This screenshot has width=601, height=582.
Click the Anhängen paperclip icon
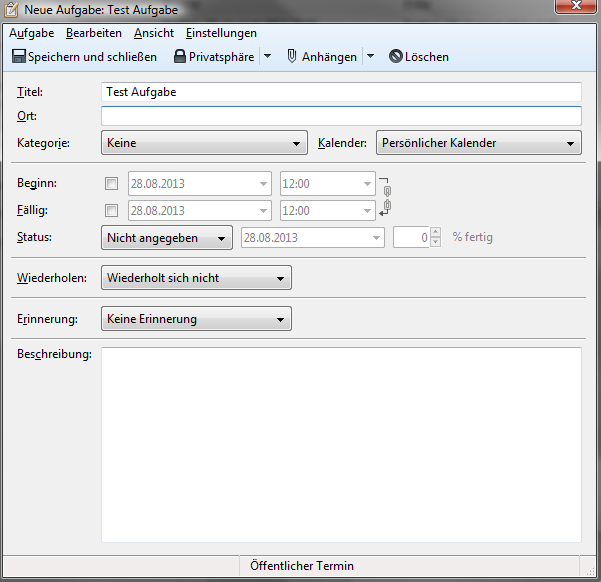tap(292, 57)
